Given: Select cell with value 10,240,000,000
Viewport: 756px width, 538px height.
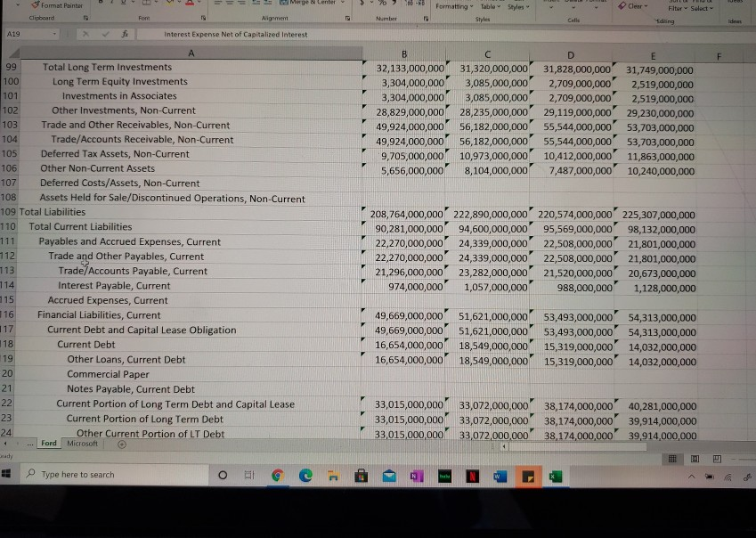Looking at the screenshot, I should [654, 171].
